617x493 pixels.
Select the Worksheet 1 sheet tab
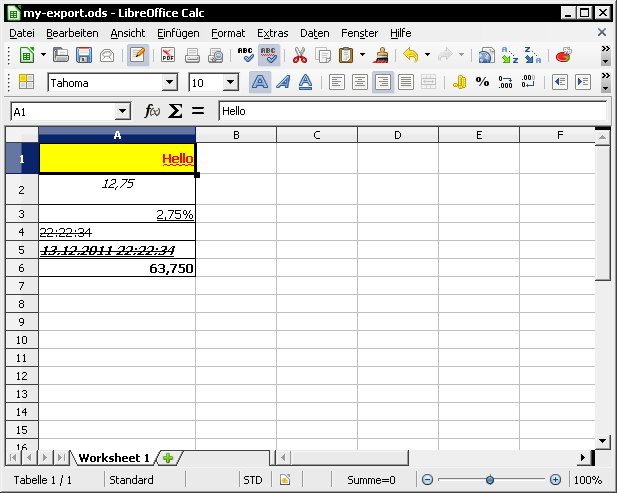tap(113, 458)
